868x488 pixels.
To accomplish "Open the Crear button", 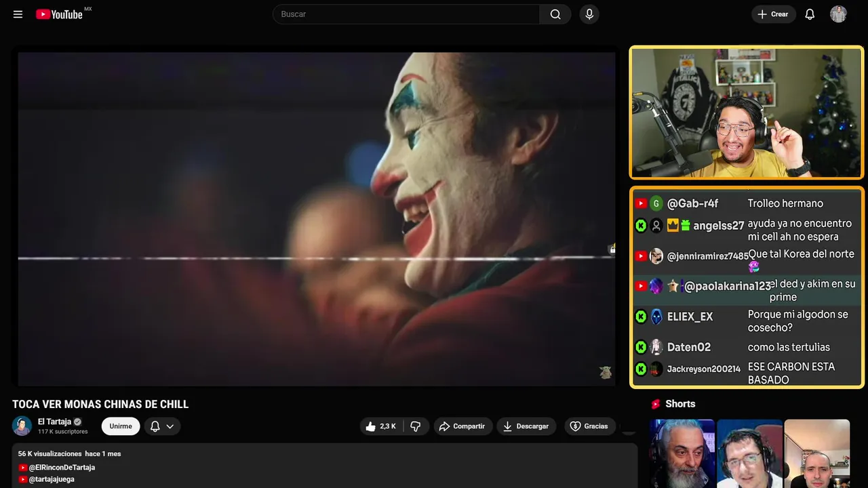I will click(x=774, y=14).
